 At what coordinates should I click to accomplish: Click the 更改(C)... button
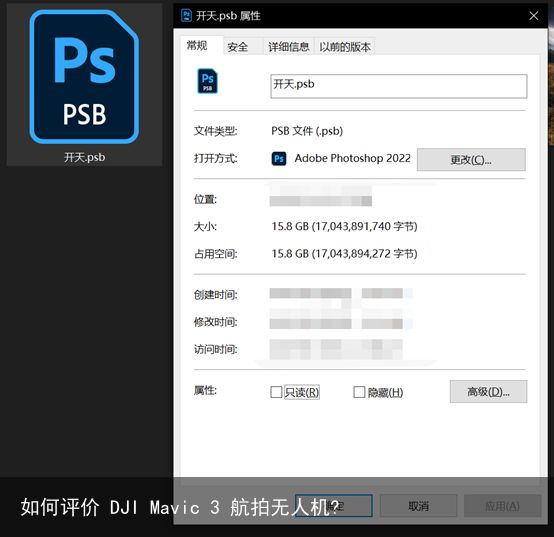tap(471, 160)
